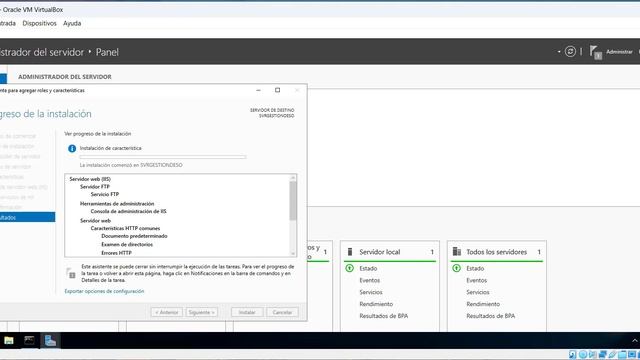640x360 pixels.
Task: Click the scroll-down arrow of feature list
Action: pyautogui.click(x=293, y=253)
